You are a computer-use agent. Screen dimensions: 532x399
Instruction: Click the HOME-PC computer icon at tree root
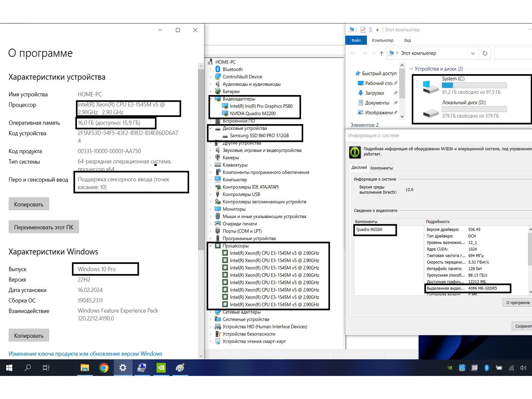211,62
